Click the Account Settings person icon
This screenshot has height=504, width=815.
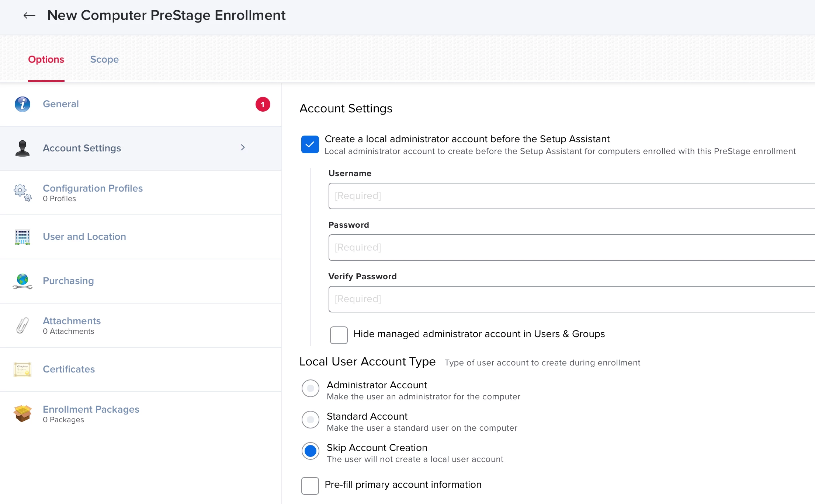coord(22,148)
